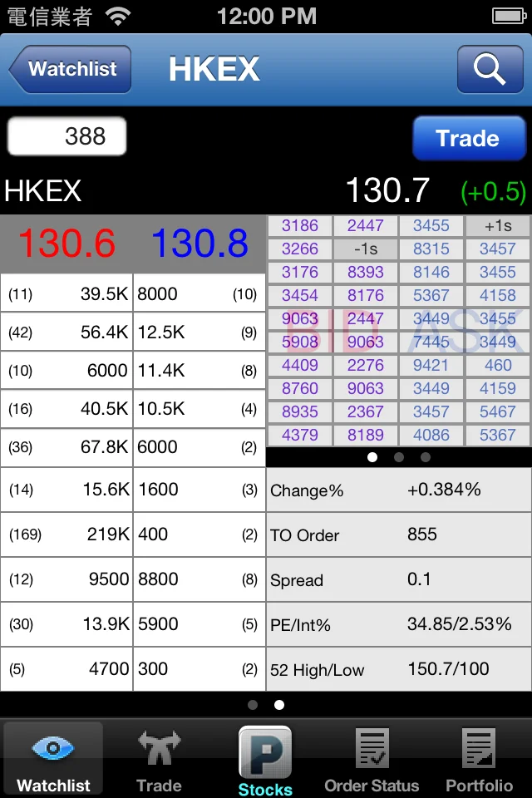Image resolution: width=532 pixels, height=798 pixels.
Task: Open the Watchlist tab eye icon
Action: (53, 748)
